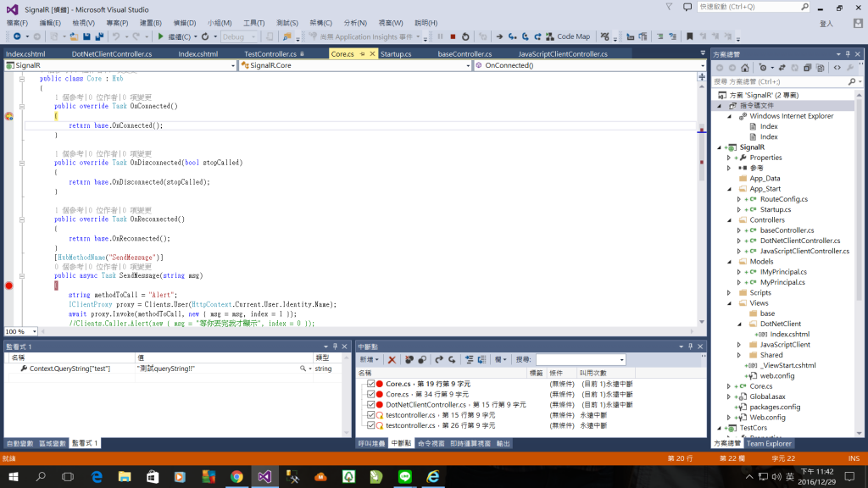The image size is (868, 488).
Task: Open the 新增 breakpoint dropdown
Action: 370,359
